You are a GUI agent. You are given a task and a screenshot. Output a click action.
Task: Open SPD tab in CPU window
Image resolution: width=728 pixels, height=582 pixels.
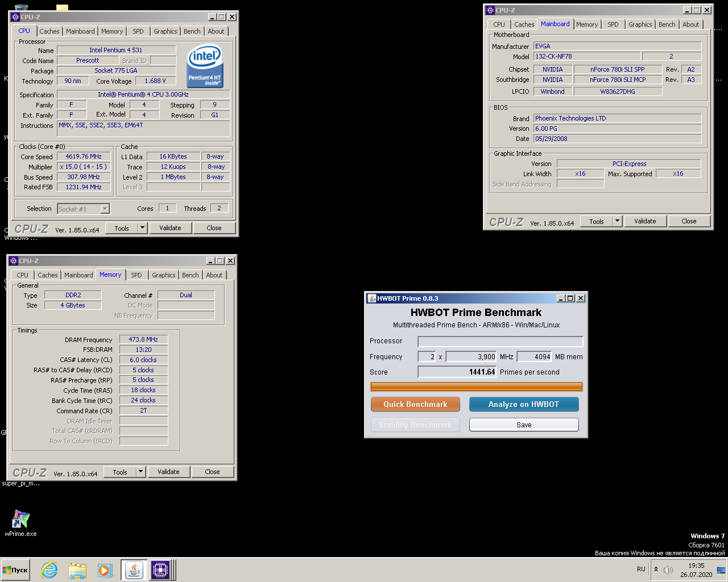(138, 31)
